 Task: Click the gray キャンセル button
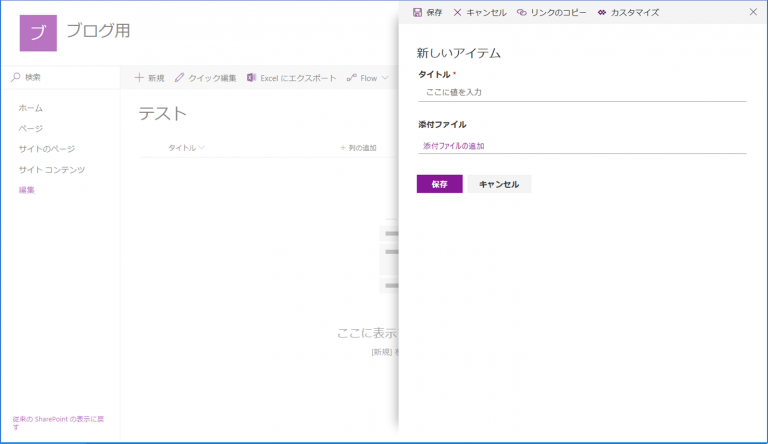(499, 184)
